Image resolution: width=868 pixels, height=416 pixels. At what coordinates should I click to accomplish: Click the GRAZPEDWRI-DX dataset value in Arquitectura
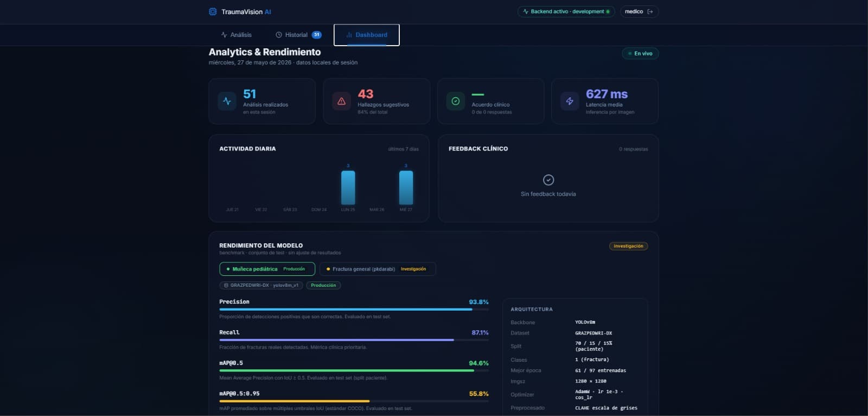593,333
